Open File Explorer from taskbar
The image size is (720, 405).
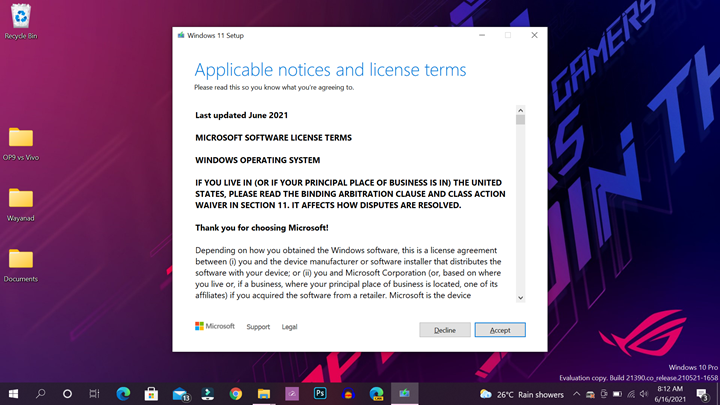[x=264, y=394]
